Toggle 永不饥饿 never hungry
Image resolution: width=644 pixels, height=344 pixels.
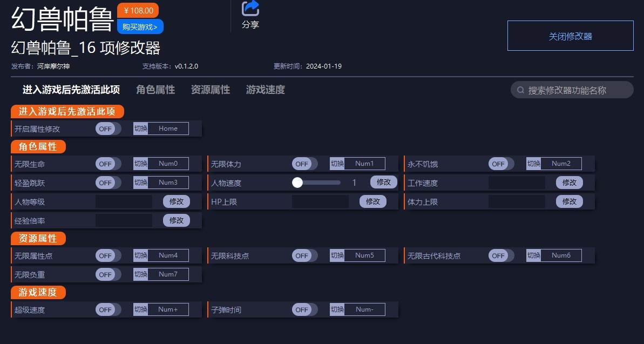tap(500, 164)
